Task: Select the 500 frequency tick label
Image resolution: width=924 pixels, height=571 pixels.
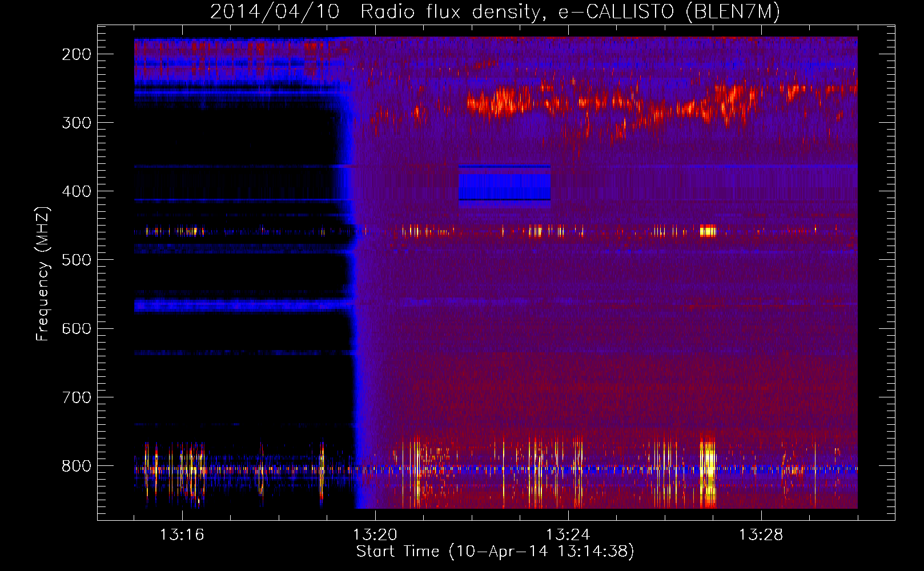Action: pos(77,260)
